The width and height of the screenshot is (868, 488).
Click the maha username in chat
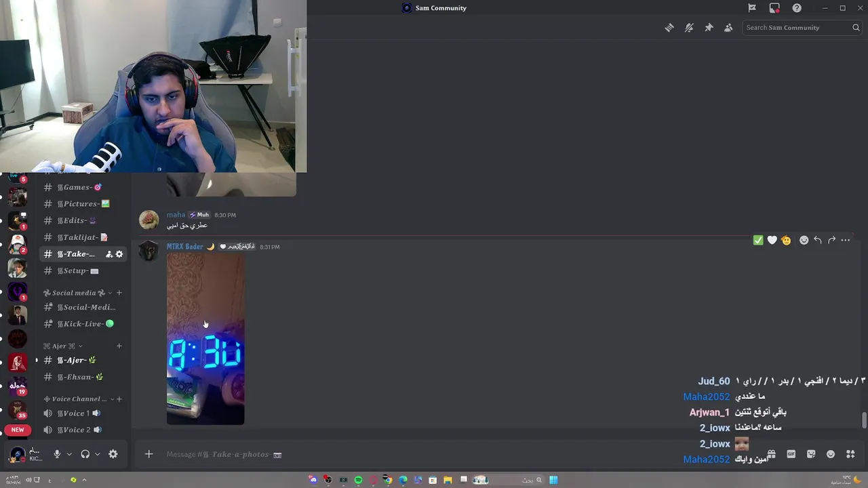[x=176, y=215]
